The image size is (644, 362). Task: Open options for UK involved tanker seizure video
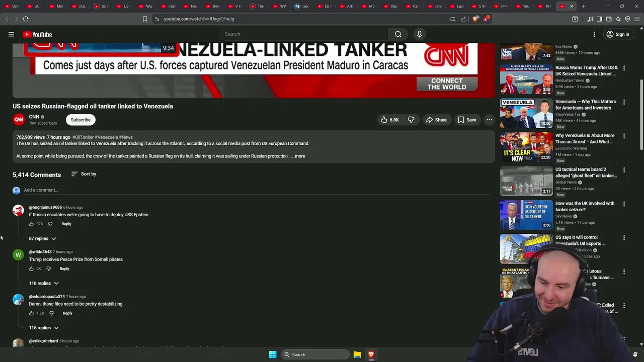624,204
